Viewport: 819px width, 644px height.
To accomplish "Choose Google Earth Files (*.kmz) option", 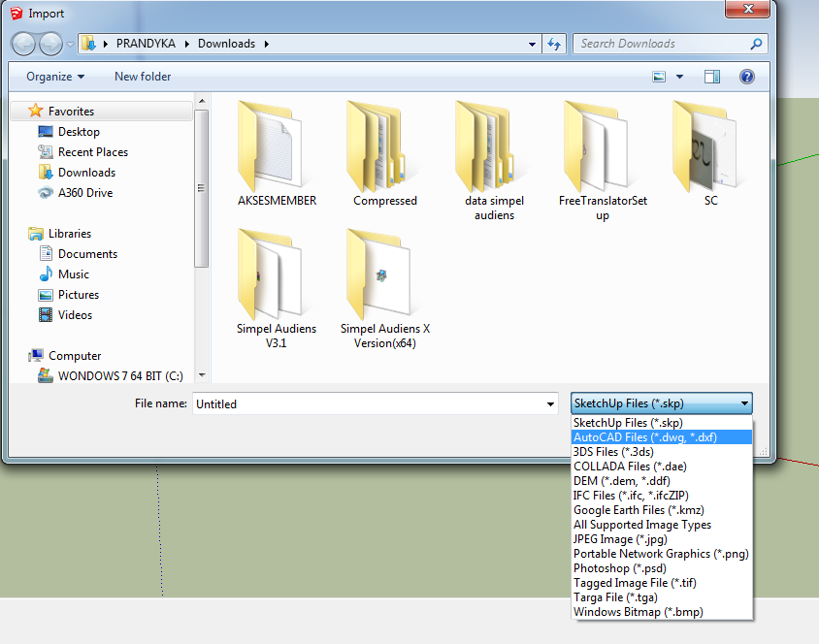I will click(x=662, y=510).
